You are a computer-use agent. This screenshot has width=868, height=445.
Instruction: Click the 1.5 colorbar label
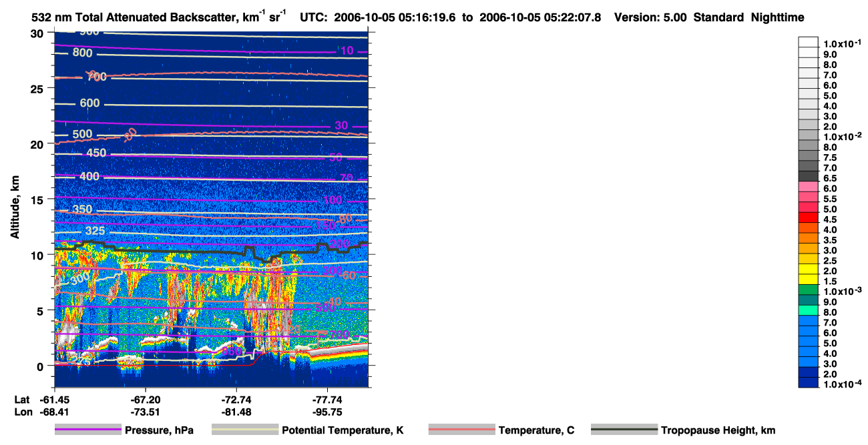[x=829, y=282]
